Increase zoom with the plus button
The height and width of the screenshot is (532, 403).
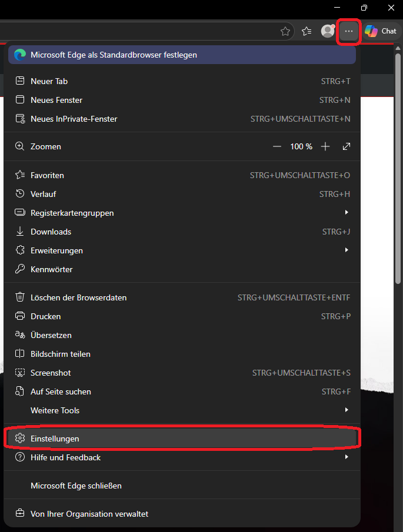click(x=325, y=146)
